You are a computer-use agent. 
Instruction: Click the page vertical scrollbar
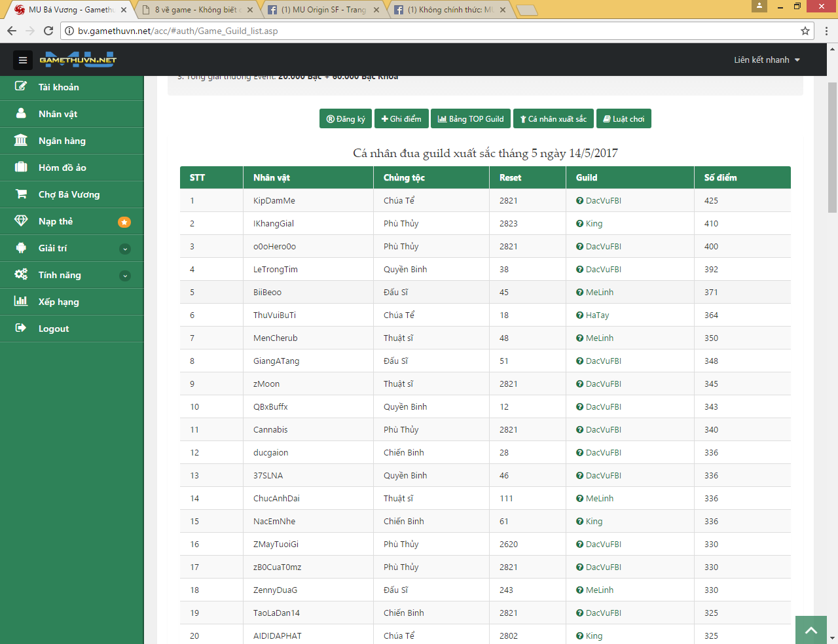(x=832, y=147)
